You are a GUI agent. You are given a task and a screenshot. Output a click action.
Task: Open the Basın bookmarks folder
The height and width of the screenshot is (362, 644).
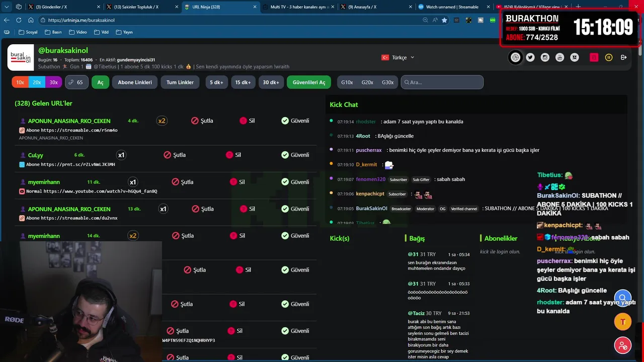(x=53, y=32)
